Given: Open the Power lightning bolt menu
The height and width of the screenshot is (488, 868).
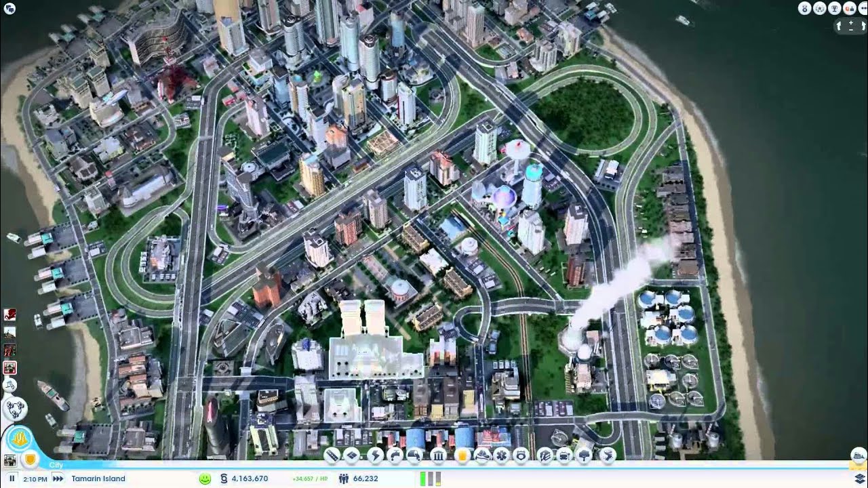Looking at the screenshot, I should (374, 455).
